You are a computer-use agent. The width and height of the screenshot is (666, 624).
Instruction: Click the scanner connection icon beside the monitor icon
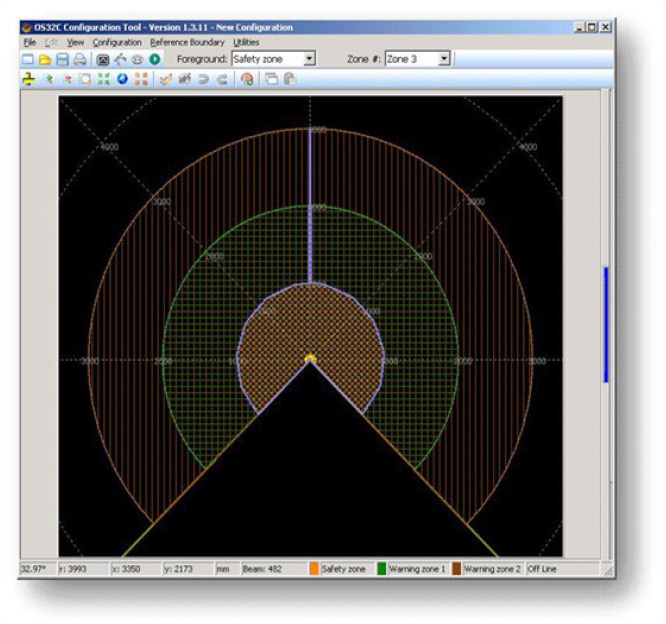click(120, 59)
